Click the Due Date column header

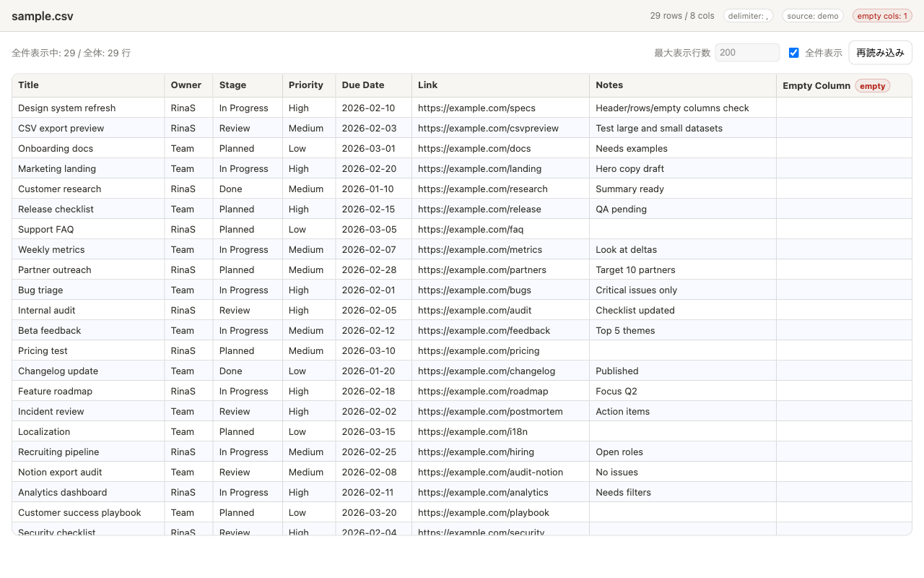coord(363,85)
